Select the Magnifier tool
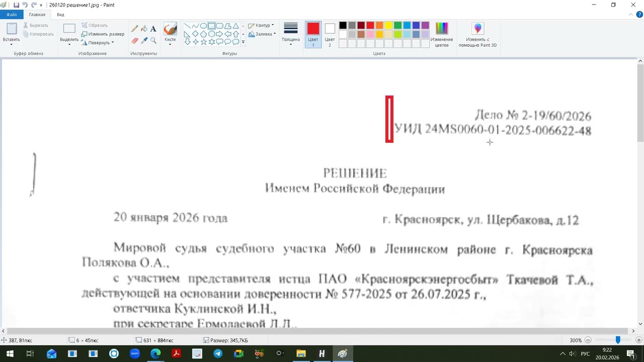644x362 pixels. click(153, 40)
